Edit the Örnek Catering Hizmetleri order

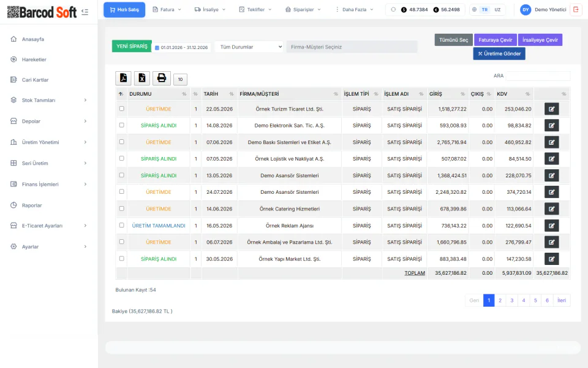click(552, 209)
